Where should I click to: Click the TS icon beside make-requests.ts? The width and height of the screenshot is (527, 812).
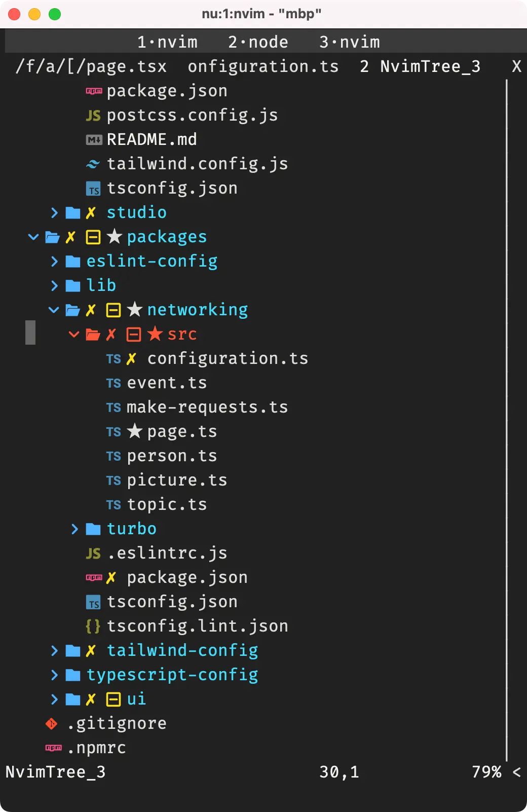114,408
